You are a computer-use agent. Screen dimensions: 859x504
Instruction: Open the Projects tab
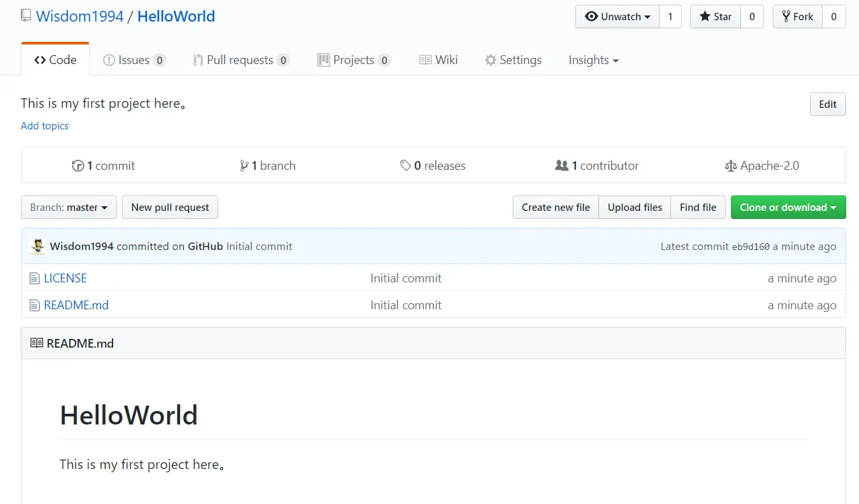click(x=354, y=60)
